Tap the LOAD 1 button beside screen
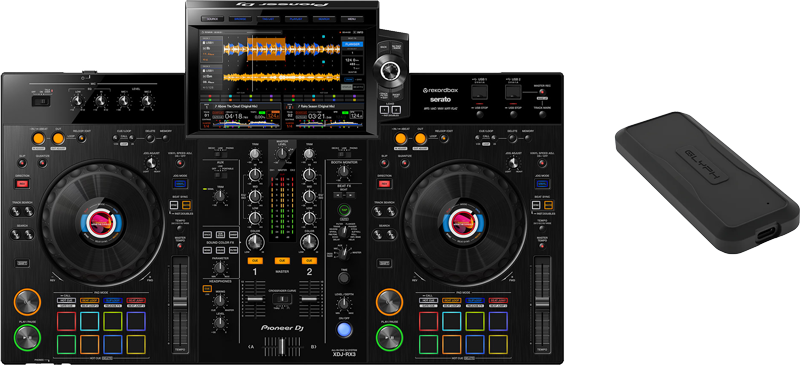This screenshot has width=800, height=365. (383, 109)
